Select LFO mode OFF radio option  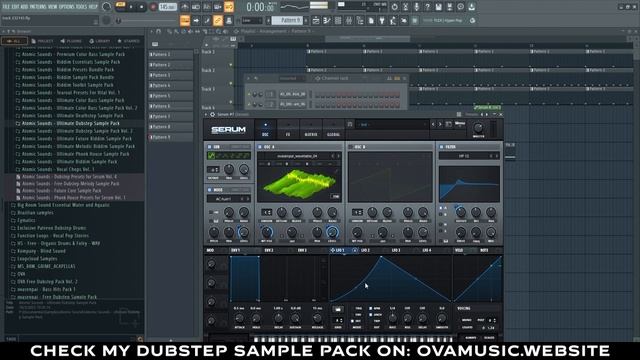coord(353,321)
